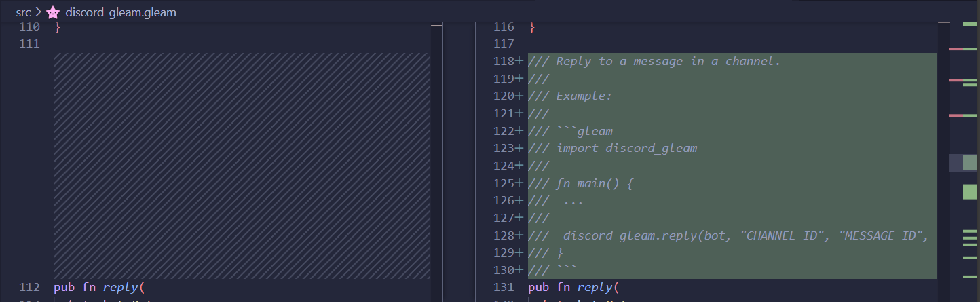Click line number 128 in the right pane
This screenshot has width=980, height=302.
point(504,235)
